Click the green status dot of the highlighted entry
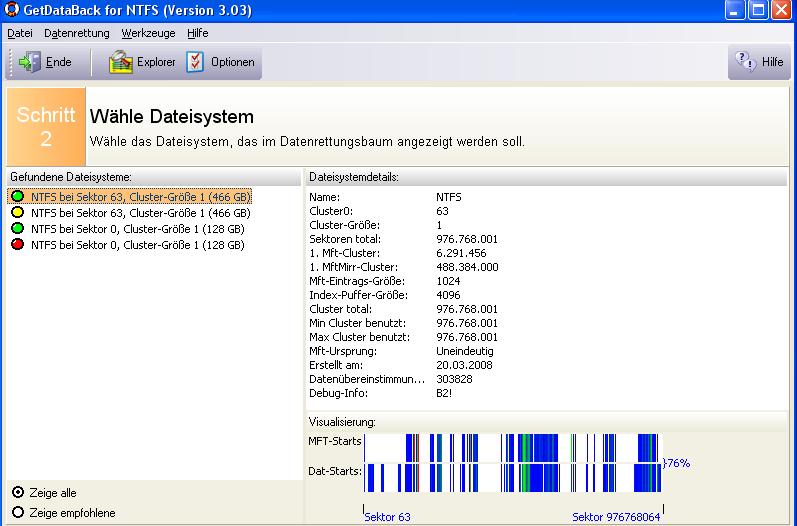The width and height of the screenshot is (797, 526). 18,196
